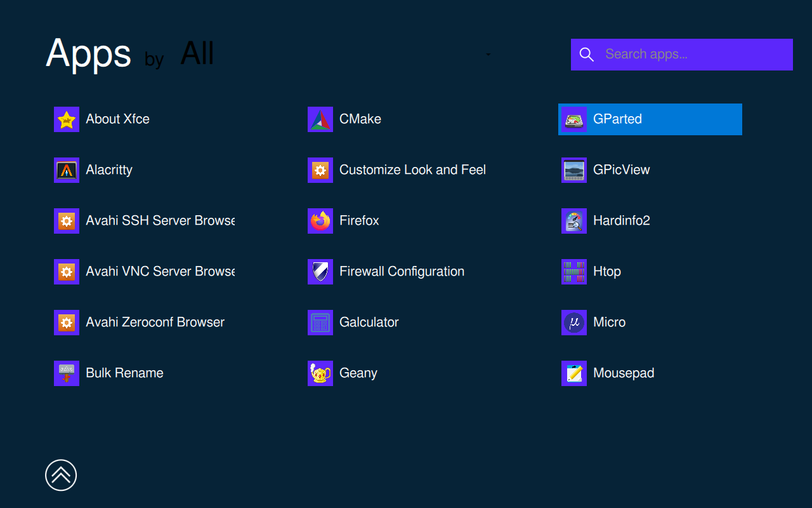
Task: Click the Customize Look and Feel icon
Action: 320,170
